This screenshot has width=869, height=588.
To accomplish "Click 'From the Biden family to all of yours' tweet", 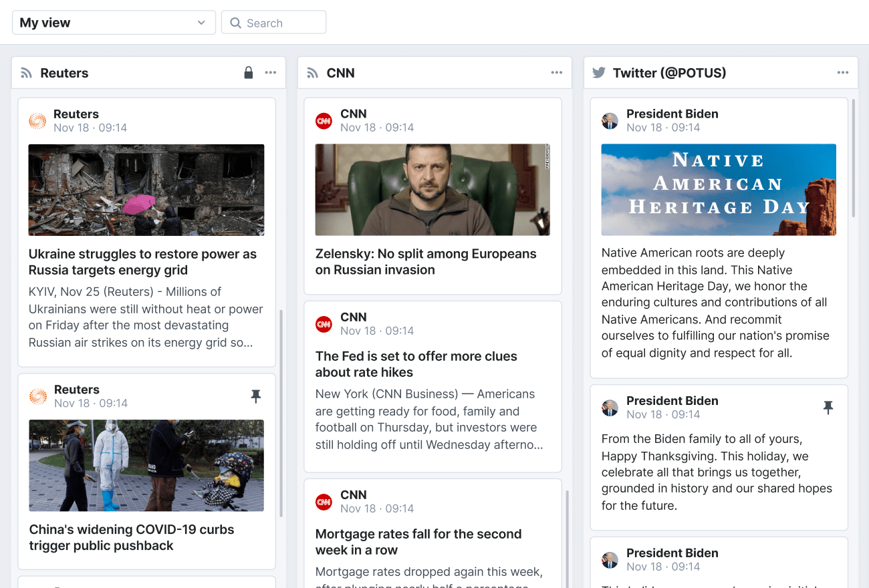I will coord(717,472).
